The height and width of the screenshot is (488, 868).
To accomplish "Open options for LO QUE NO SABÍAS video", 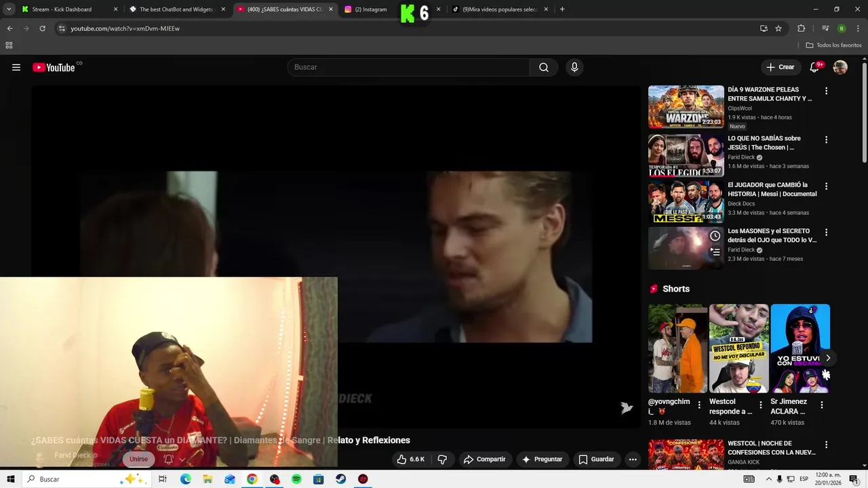I will point(826,140).
